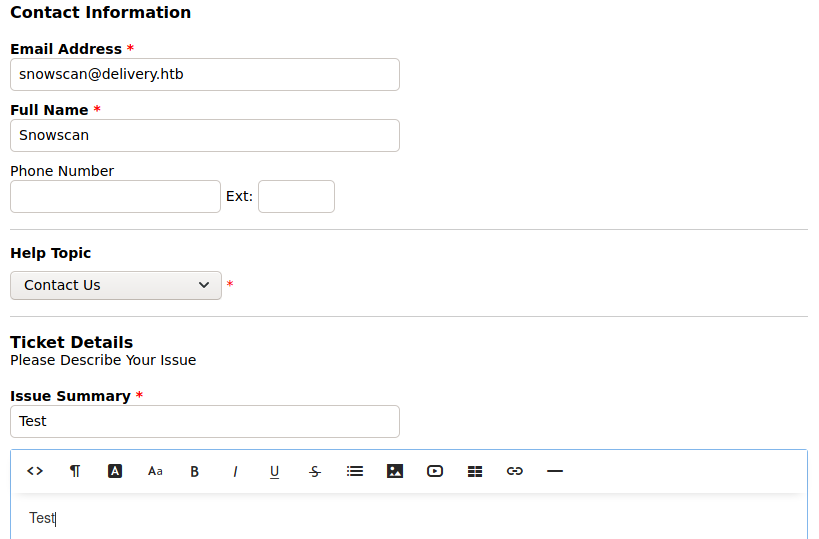Open the paragraph format menu
The image size is (819, 539).
click(x=75, y=471)
